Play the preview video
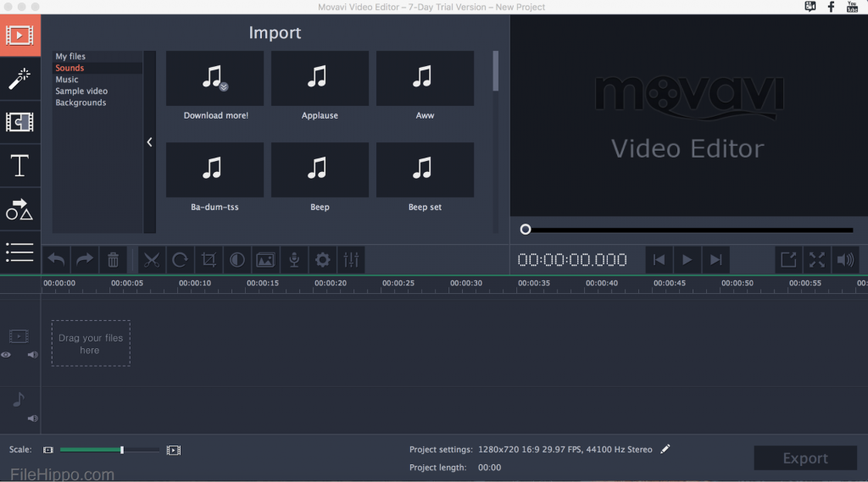Screen dimensions: 868x482 (x=687, y=259)
